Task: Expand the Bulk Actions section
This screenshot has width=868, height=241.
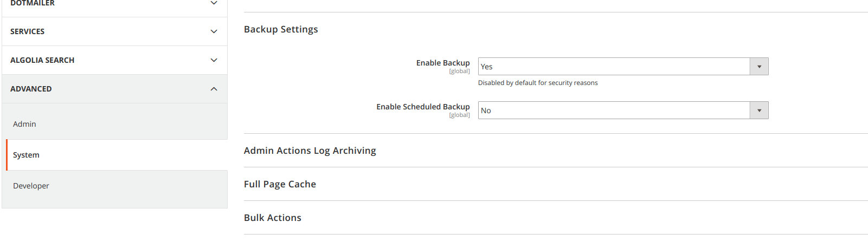Action: (x=272, y=218)
